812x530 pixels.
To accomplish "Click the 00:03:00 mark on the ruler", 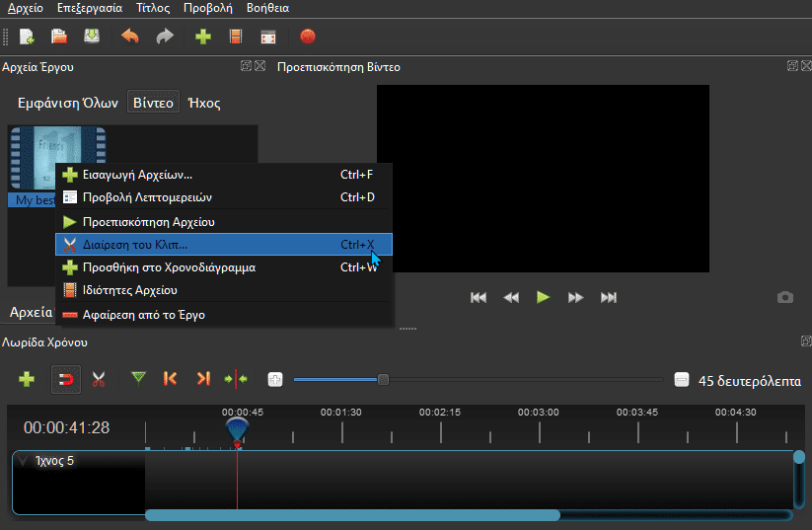I will pos(538,413).
